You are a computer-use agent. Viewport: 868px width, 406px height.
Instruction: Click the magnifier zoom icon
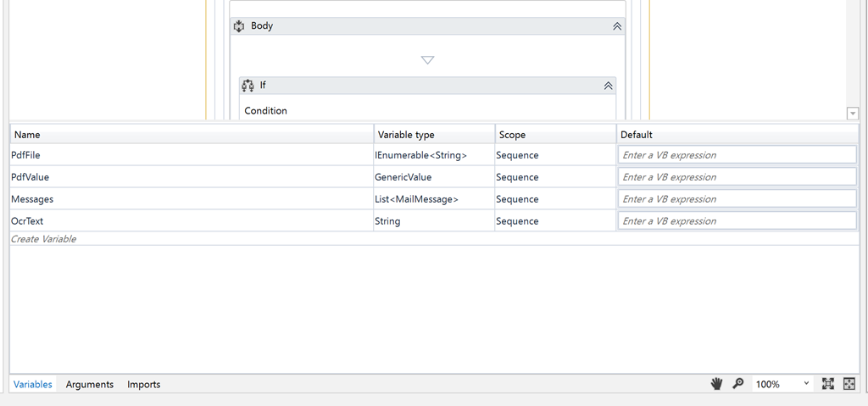[738, 384]
